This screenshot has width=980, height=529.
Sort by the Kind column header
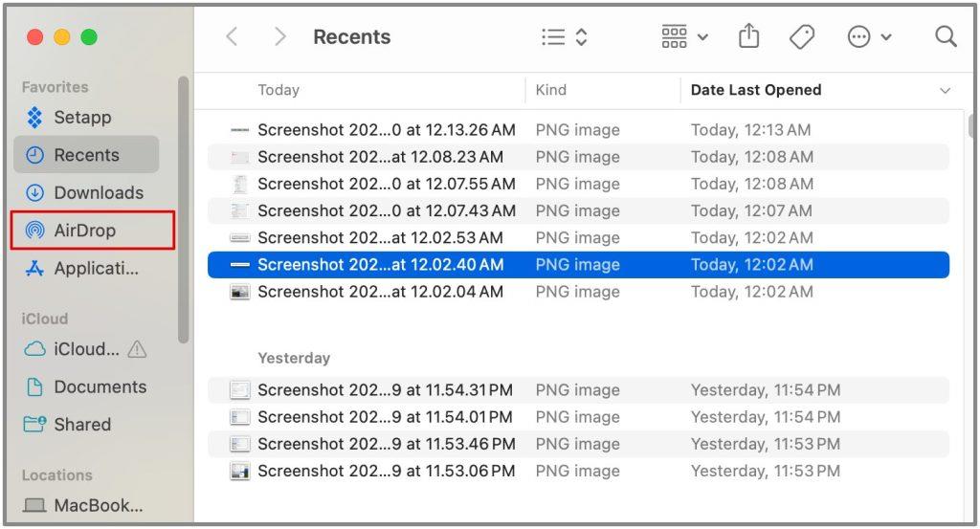[550, 90]
